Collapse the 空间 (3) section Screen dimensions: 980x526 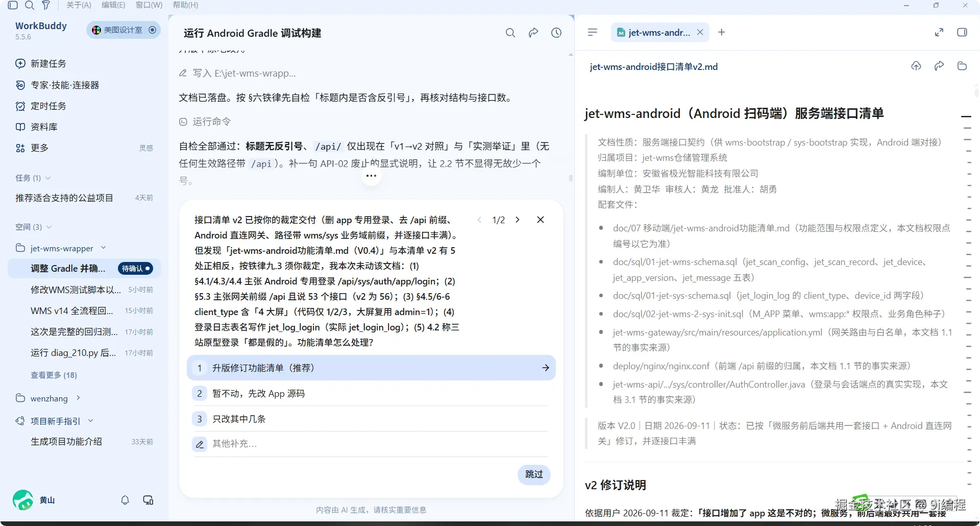34,227
